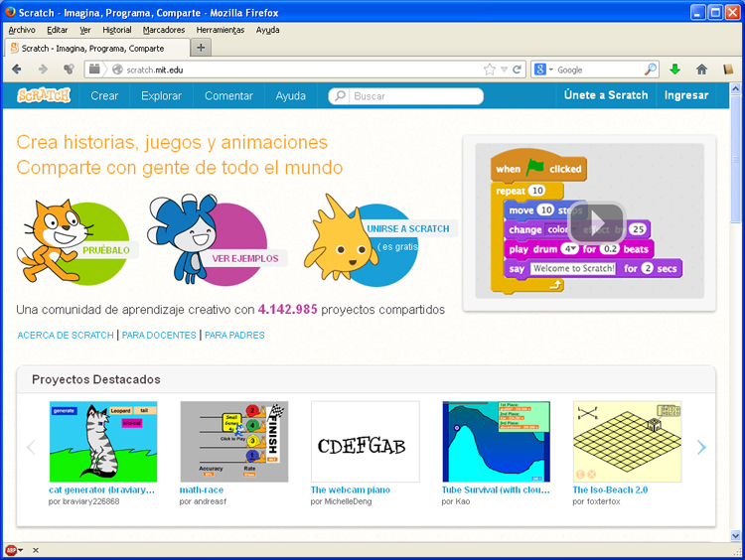Open the Editar menu
The width and height of the screenshot is (745, 560).
[58, 30]
